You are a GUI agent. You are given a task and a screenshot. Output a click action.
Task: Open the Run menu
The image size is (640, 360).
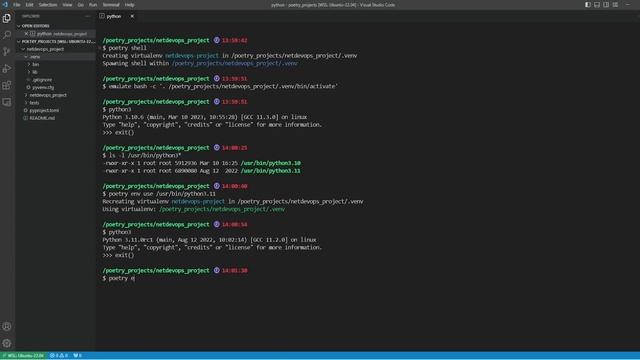click(x=93, y=5)
